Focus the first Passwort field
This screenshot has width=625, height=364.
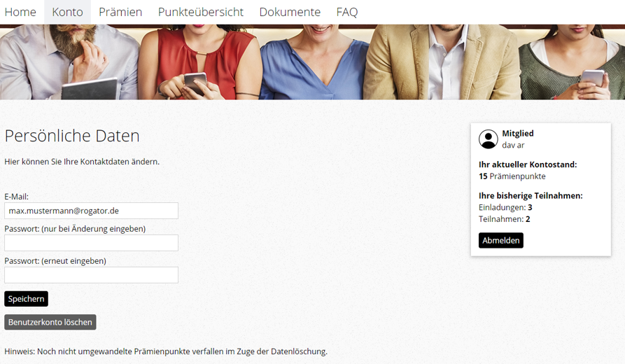[x=91, y=243]
